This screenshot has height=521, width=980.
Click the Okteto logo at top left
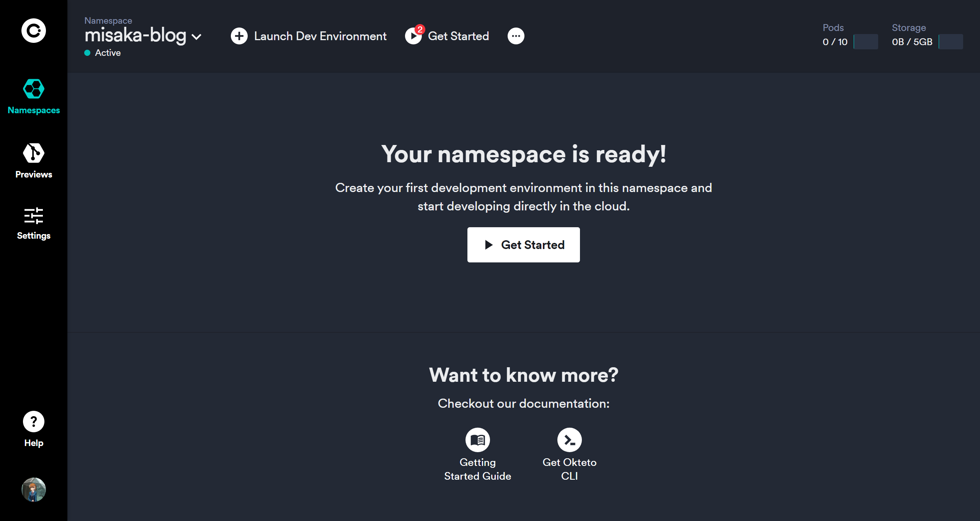click(x=34, y=31)
